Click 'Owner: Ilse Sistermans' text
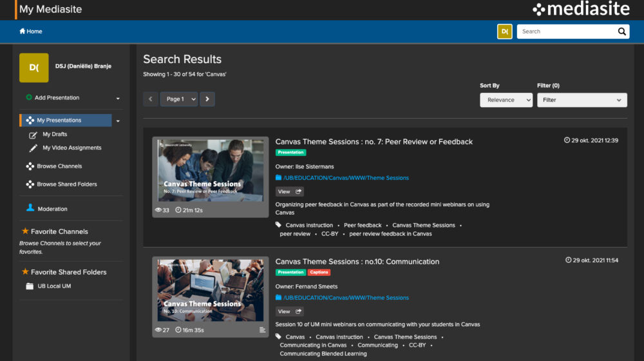 [305, 166]
